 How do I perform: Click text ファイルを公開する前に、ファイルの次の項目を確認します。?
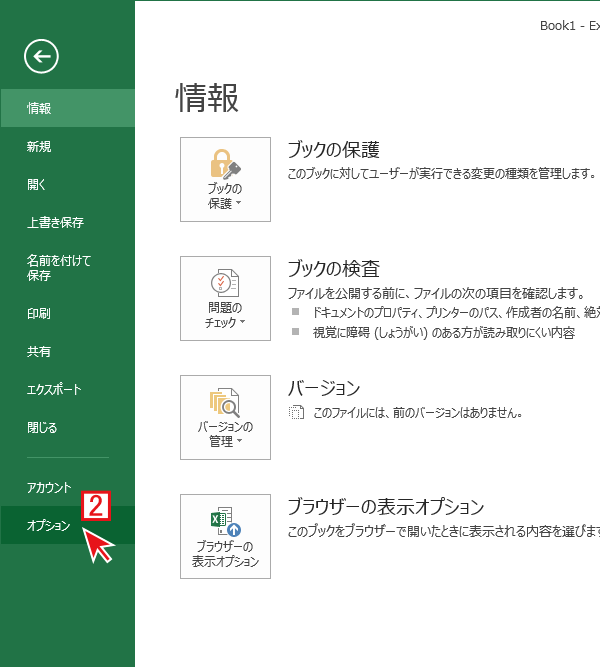click(x=437, y=293)
